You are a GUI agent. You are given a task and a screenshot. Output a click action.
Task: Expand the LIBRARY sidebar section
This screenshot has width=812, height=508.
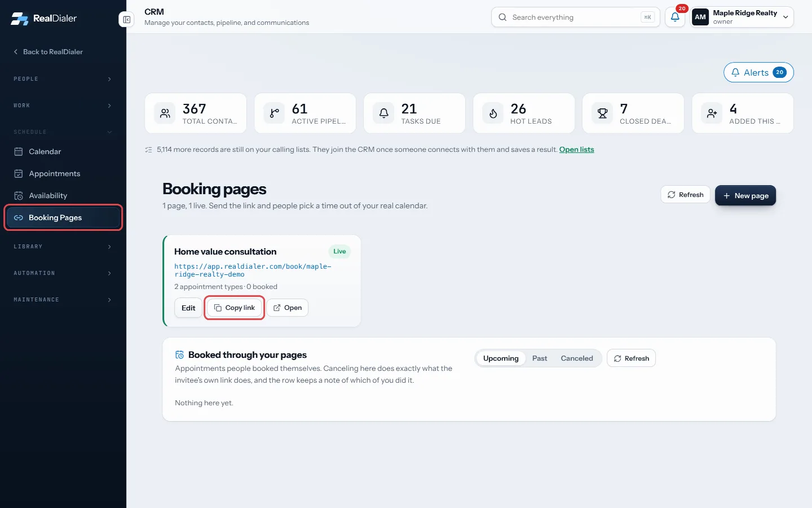click(63, 247)
